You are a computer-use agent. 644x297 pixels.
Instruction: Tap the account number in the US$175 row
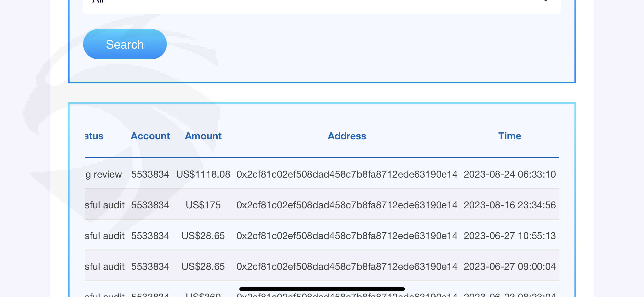point(150,205)
